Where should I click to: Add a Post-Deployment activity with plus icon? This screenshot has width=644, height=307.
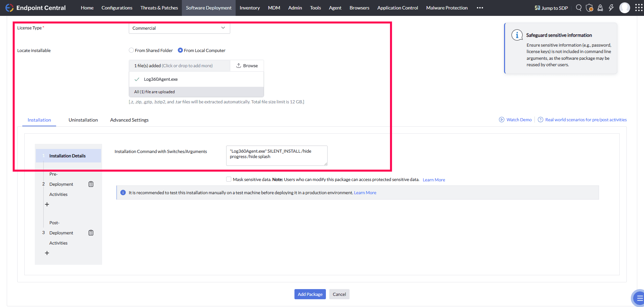[47, 253]
